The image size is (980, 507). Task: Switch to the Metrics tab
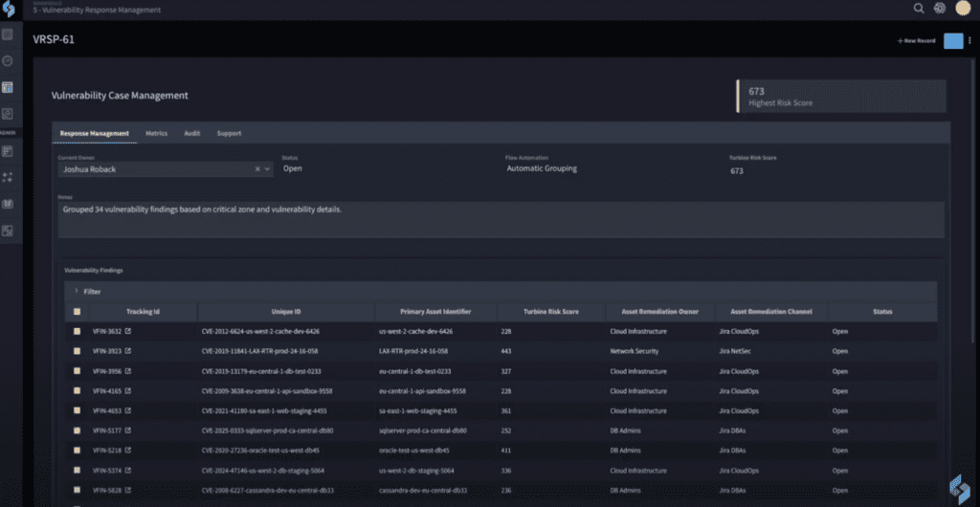156,133
